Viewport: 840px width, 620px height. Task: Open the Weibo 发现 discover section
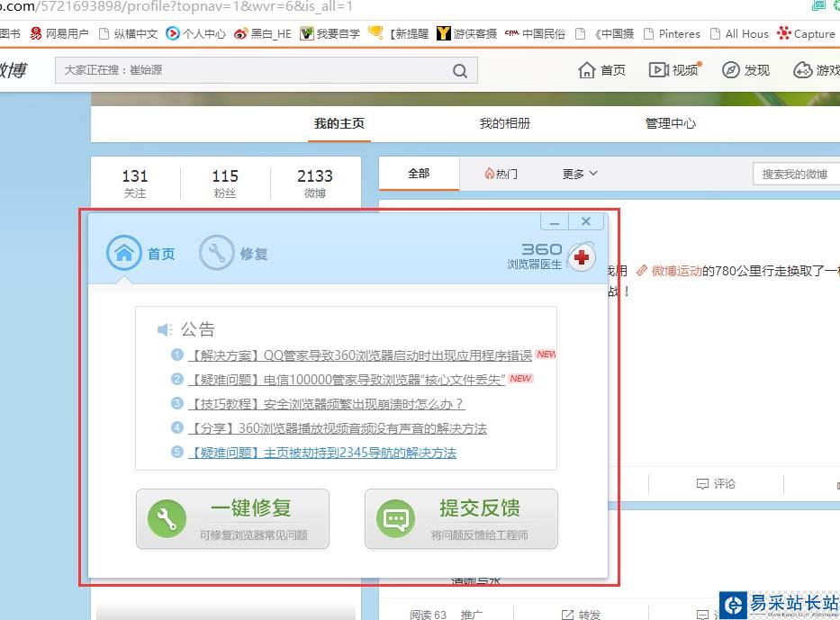pyautogui.click(x=745, y=70)
